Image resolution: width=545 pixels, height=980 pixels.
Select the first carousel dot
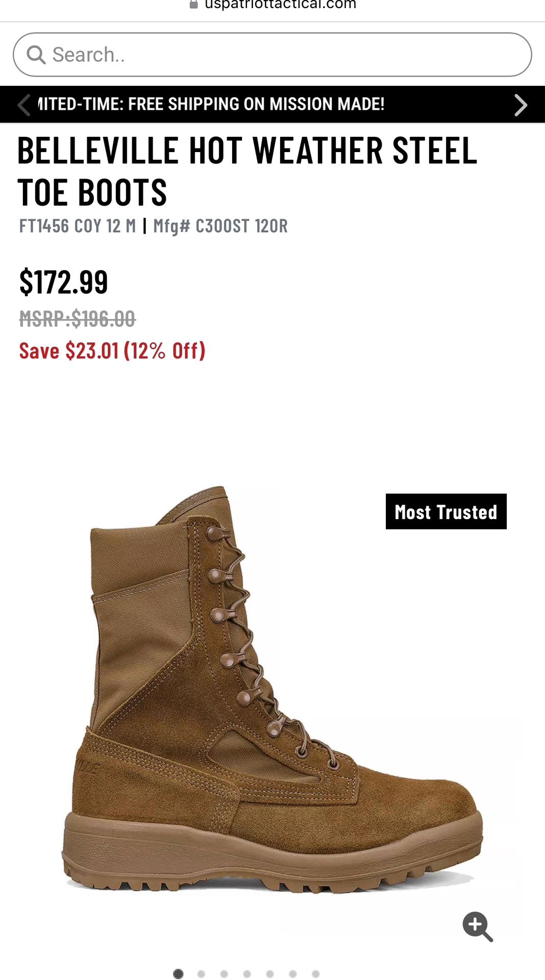(x=178, y=974)
